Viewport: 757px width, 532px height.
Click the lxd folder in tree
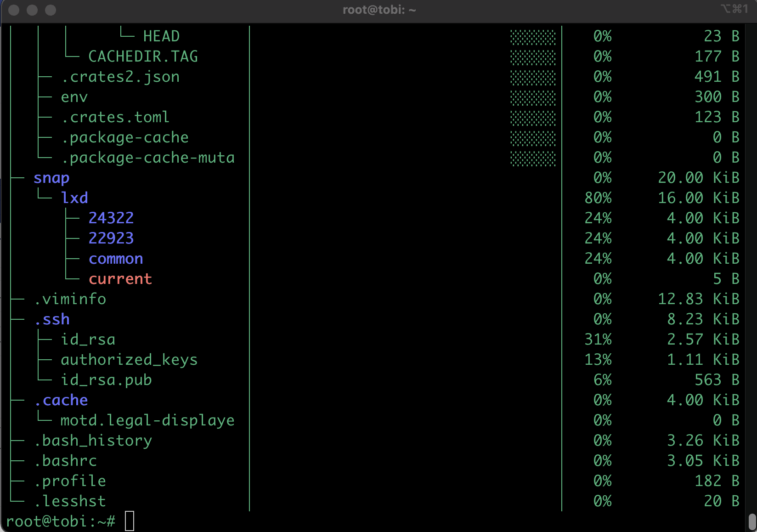click(74, 198)
